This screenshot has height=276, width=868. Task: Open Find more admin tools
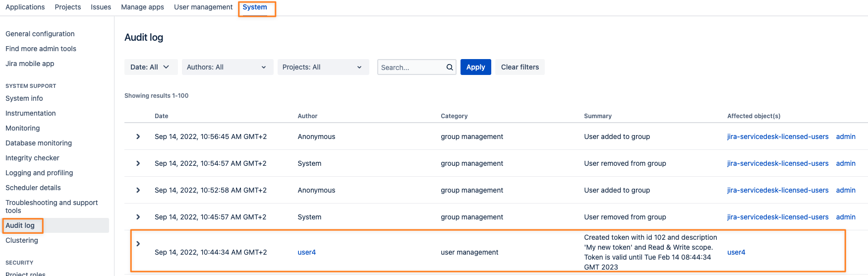click(x=41, y=49)
